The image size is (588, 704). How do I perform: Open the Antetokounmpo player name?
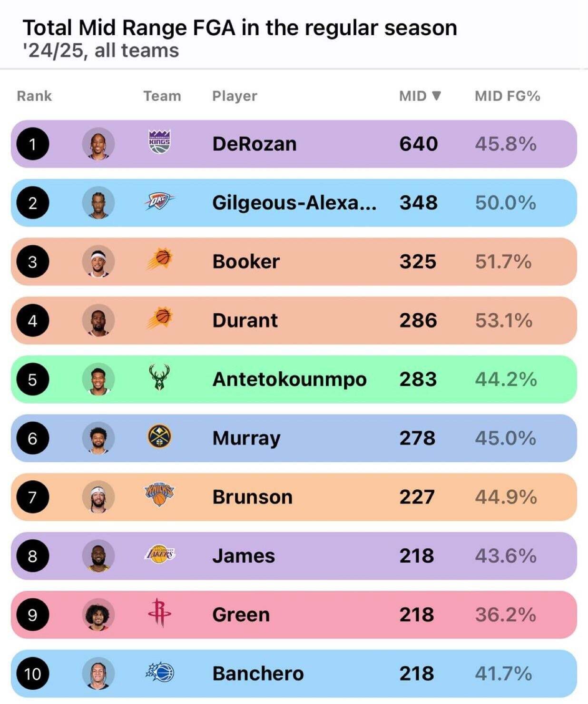(x=289, y=379)
